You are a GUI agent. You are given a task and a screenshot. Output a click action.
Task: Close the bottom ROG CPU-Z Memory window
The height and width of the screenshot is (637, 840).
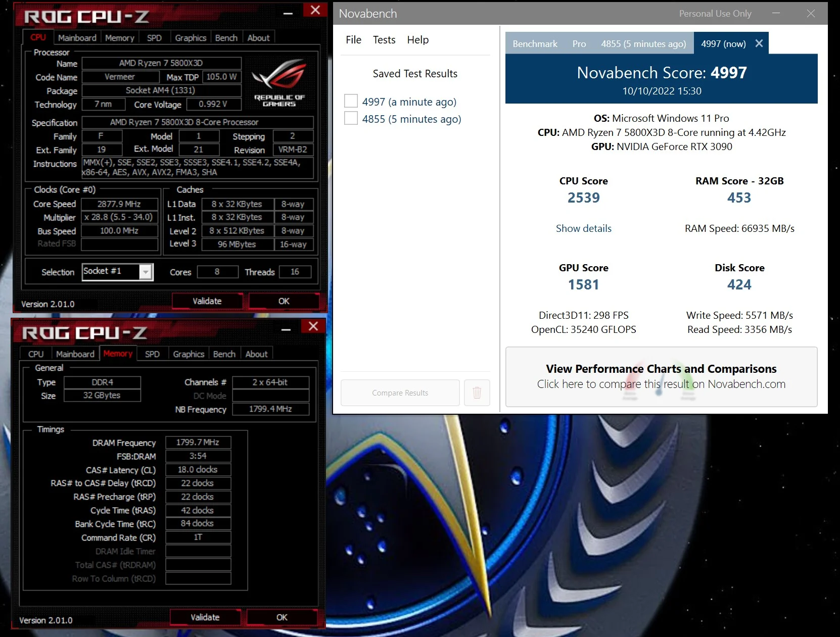313,326
